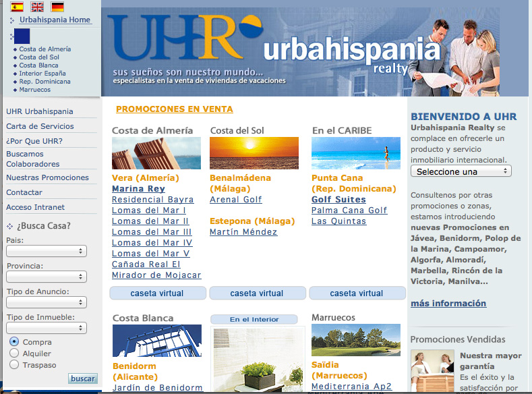This screenshot has width=532, height=394.
Task: Select the German flag icon
Action: coord(57,7)
